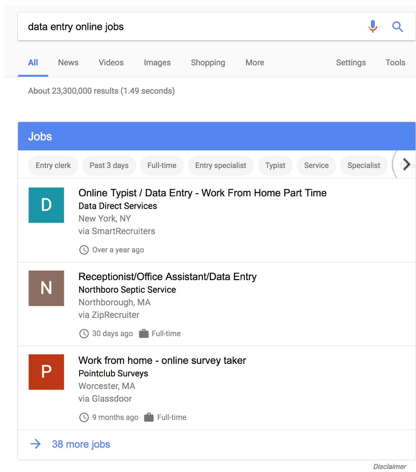Switch to the Videos tab
The image size is (416, 472).
(111, 63)
